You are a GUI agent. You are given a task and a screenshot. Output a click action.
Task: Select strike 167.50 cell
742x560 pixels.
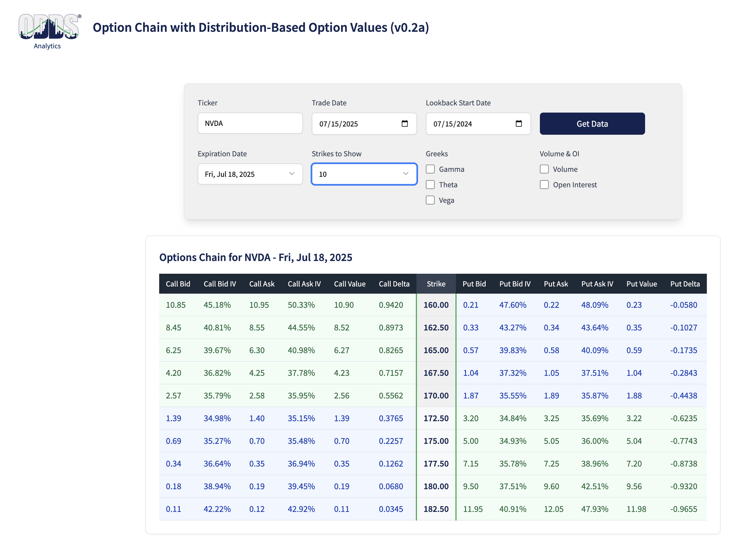coord(436,373)
